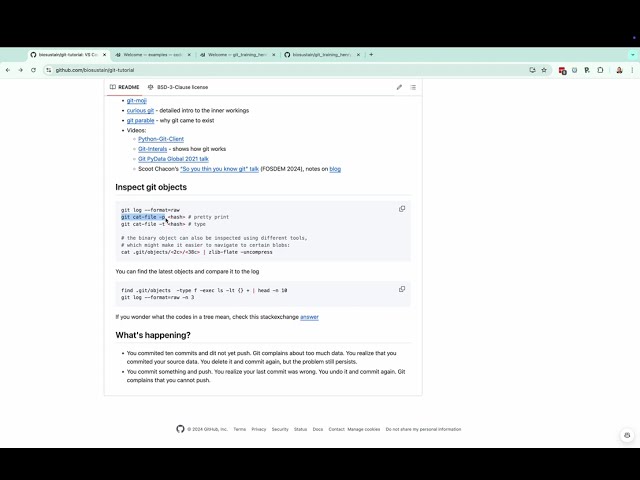This screenshot has height=480, width=640.
Task: Open the Chrome three-dot menu
Action: coord(632,70)
